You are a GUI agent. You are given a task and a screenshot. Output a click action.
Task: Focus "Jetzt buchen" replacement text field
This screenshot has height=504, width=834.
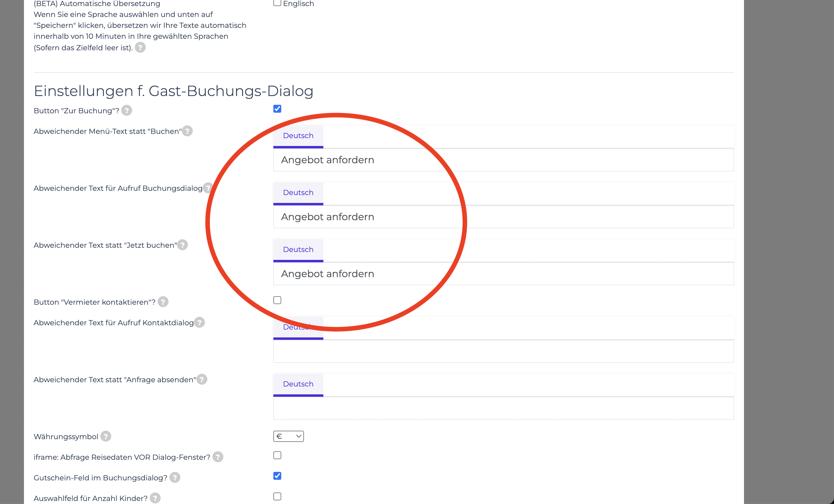click(504, 274)
